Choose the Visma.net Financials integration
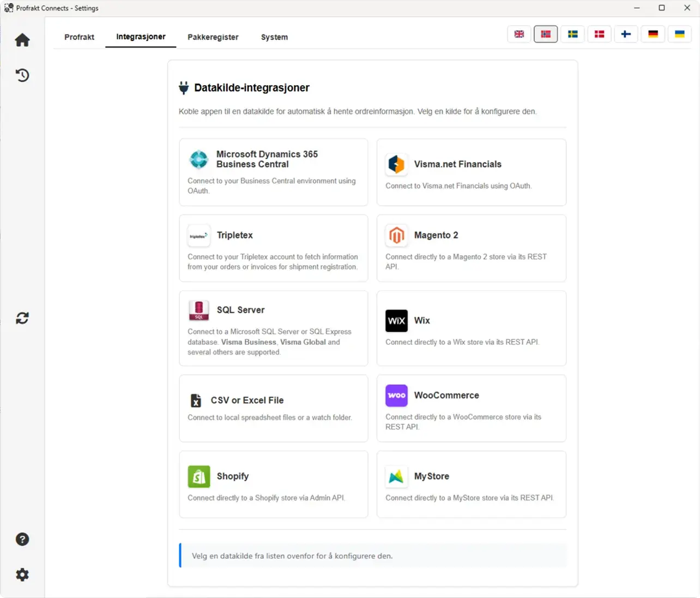 [x=471, y=172]
